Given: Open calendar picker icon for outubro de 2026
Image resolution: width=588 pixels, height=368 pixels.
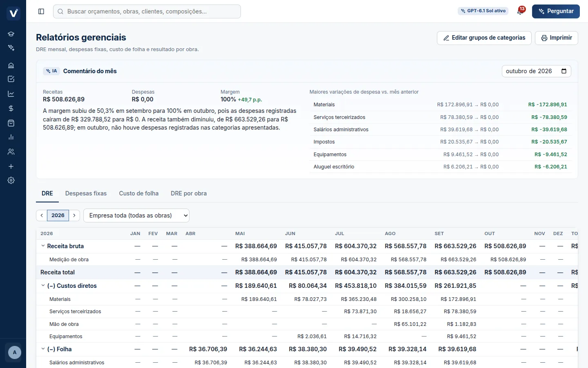Looking at the screenshot, I should [564, 71].
